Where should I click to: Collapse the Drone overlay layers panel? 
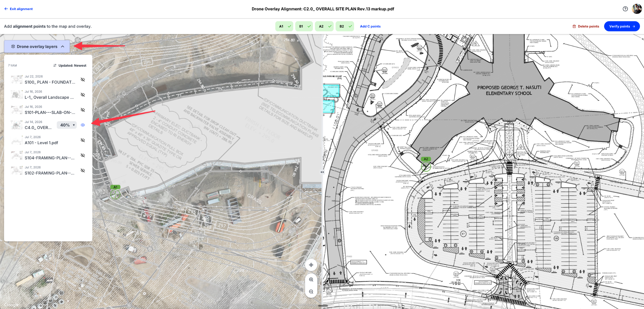(x=37, y=47)
